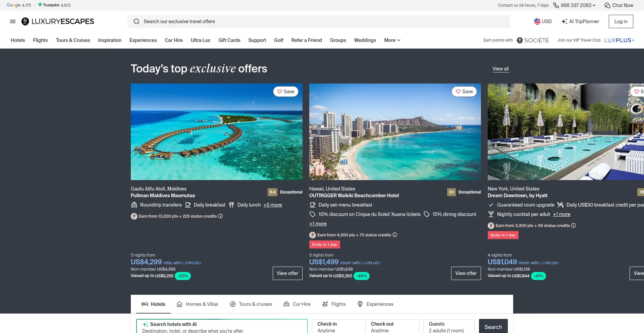This screenshot has height=333, width=644.
Task: Open Ultra Lux in top navigation
Action: [x=201, y=40]
